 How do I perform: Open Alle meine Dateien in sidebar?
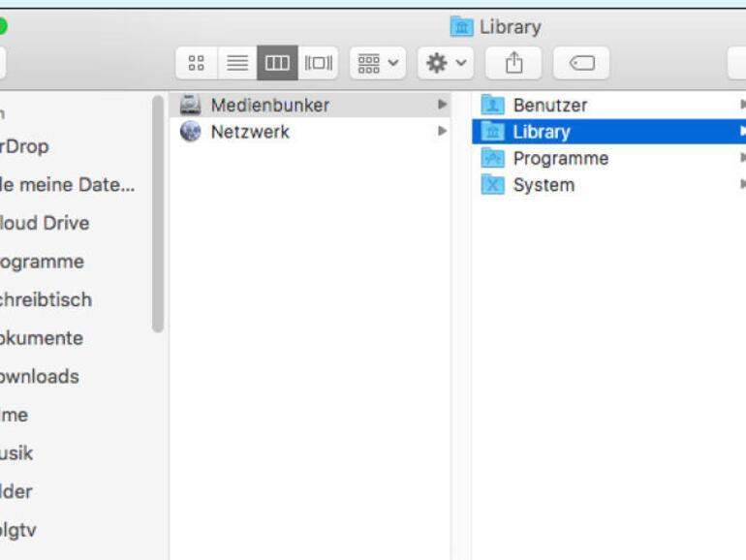pos(68,185)
